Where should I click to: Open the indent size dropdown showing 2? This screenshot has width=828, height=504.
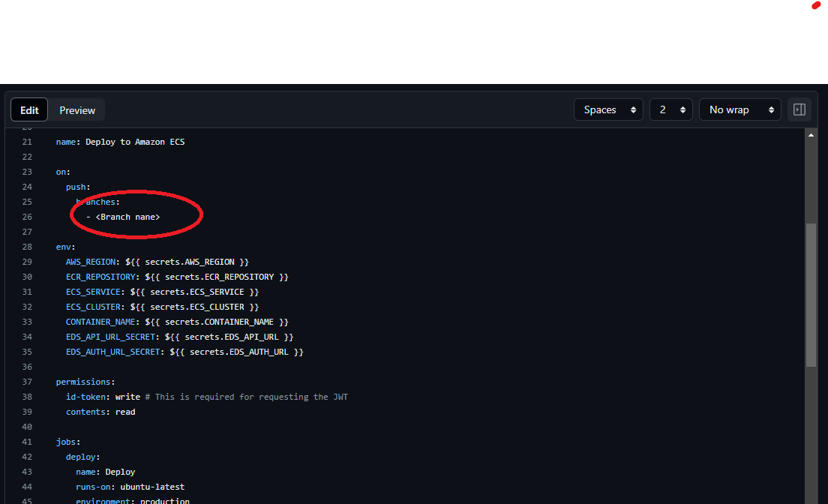coord(670,109)
